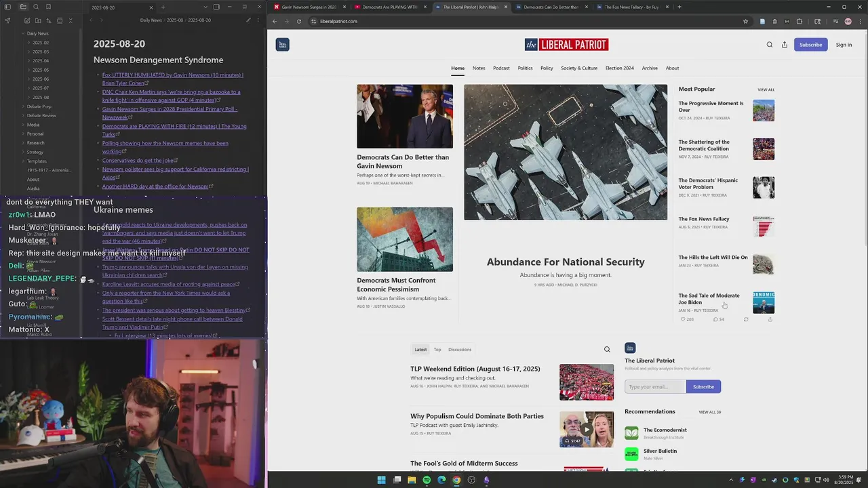Open the Society & Culture nav item
Image resolution: width=868 pixels, height=488 pixels.
click(x=579, y=68)
